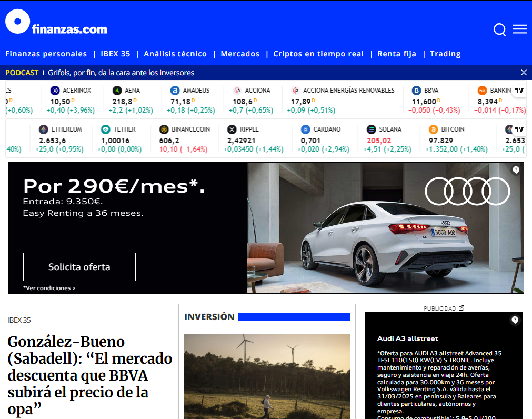532x419 pixels.
Task: Click the Bankinter ticker logo
Action: (483, 91)
